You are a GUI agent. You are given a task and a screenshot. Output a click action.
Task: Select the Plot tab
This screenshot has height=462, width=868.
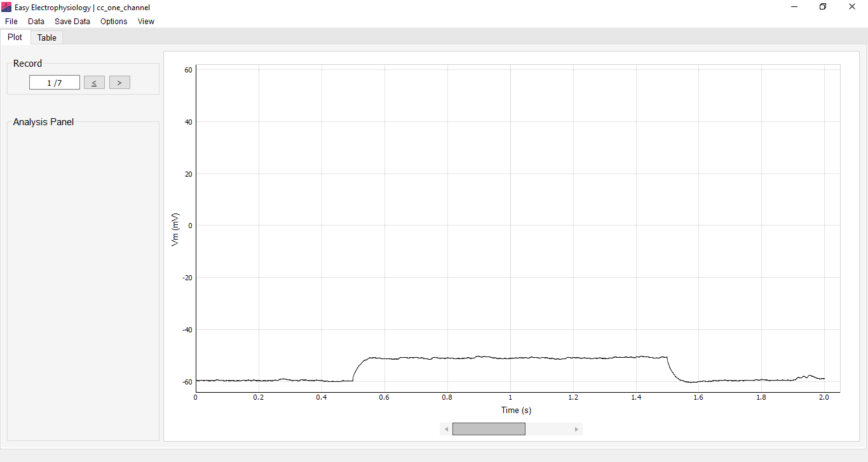[x=15, y=37]
